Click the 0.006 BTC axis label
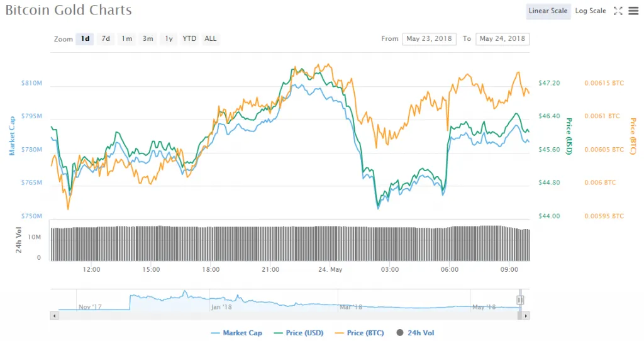 pyautogui.click(x=600, y=182)
